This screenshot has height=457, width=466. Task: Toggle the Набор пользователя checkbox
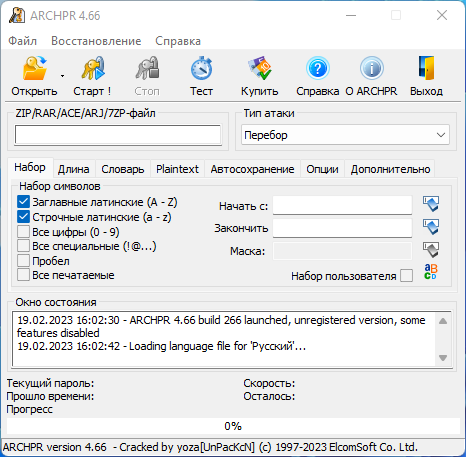[406, 276]
